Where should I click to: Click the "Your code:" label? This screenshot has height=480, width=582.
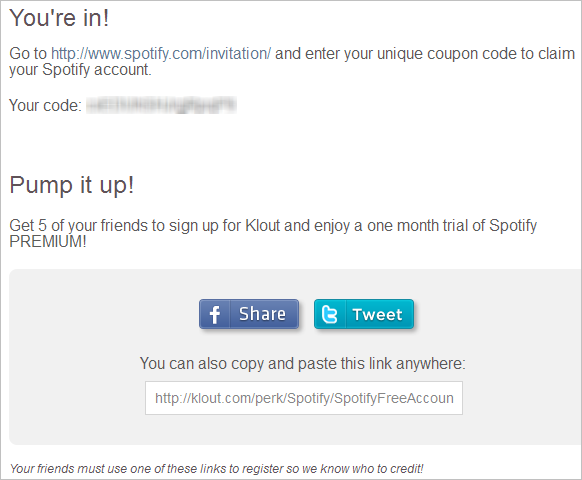45,105
